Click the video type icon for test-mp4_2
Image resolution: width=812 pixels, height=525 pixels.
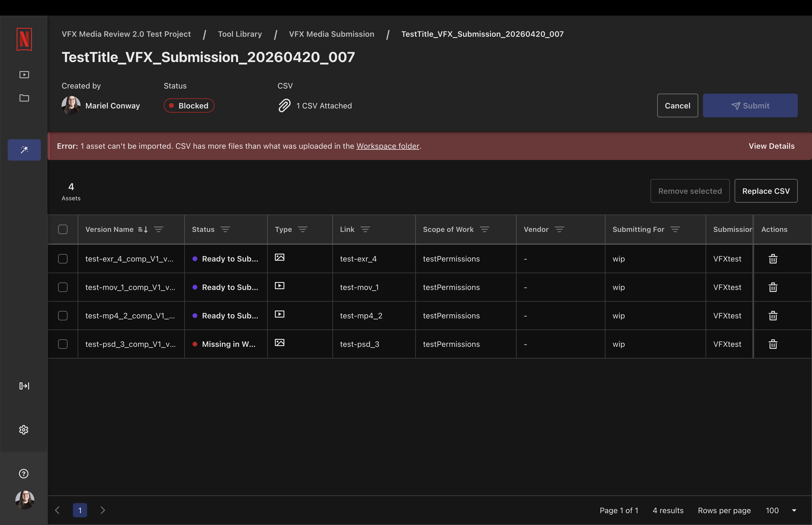click(279, 314)
